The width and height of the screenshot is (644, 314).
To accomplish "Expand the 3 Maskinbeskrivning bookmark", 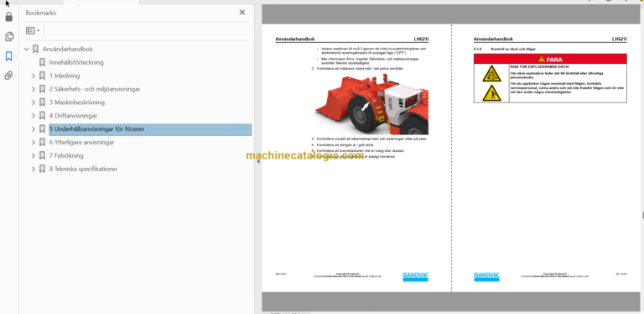I will pyautogui.click(x=34, y=102).
